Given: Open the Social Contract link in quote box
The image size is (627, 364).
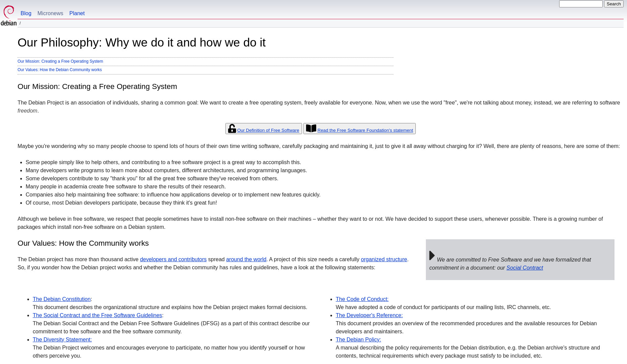Looking at the screenshot, I should tap(524, 268).
